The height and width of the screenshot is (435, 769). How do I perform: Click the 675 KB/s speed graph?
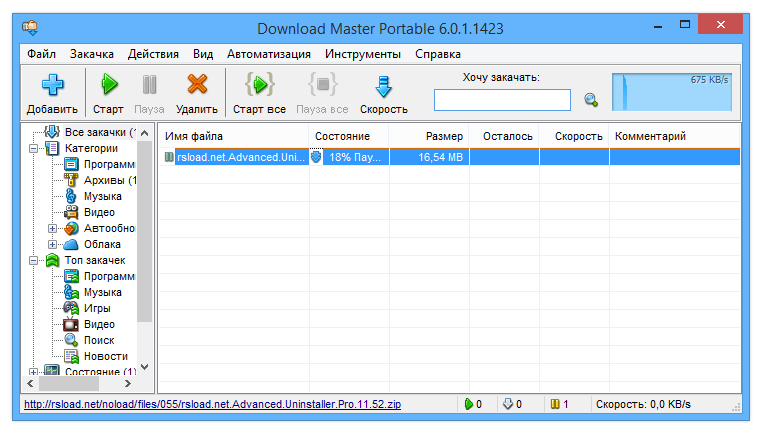point(672,92)
